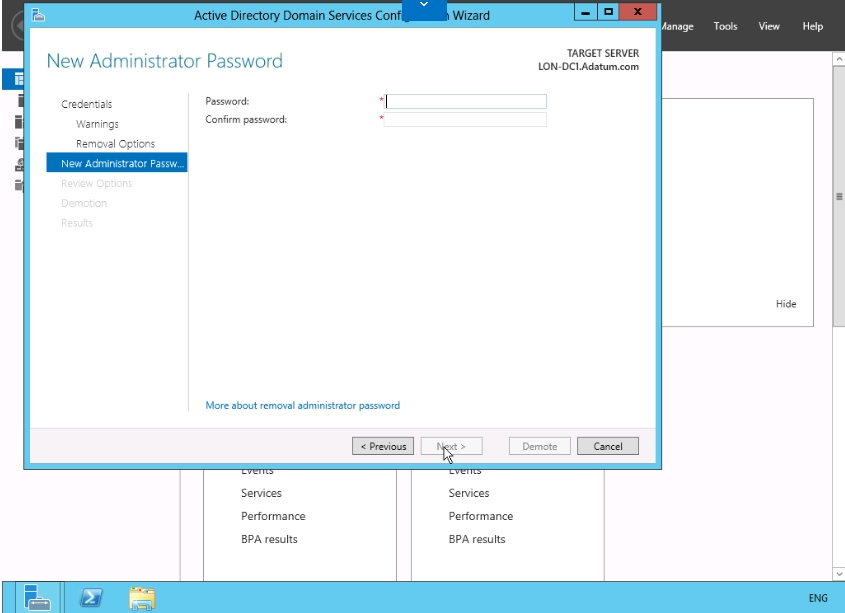Click the LON-DC1.Adatum.com target server text

(588, 67)
